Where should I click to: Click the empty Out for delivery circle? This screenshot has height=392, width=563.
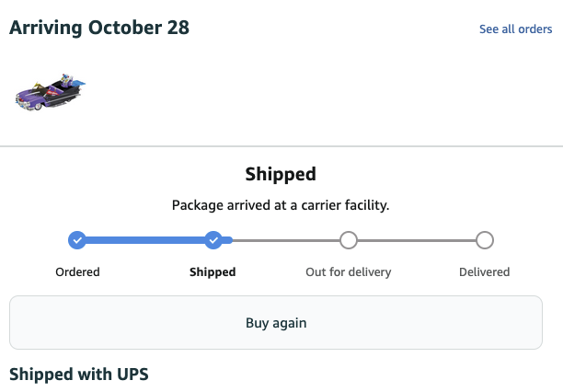(x=348, y=240)
